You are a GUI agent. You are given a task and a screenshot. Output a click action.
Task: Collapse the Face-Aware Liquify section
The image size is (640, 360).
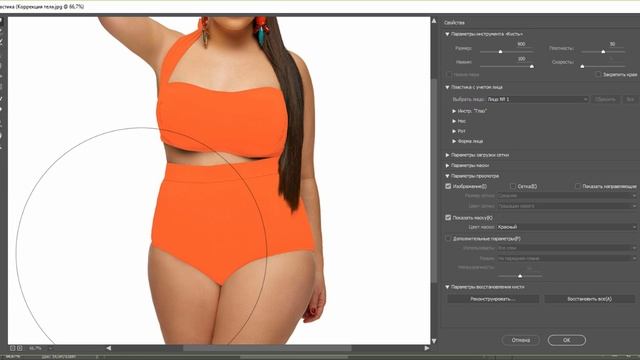click(447, 87)
